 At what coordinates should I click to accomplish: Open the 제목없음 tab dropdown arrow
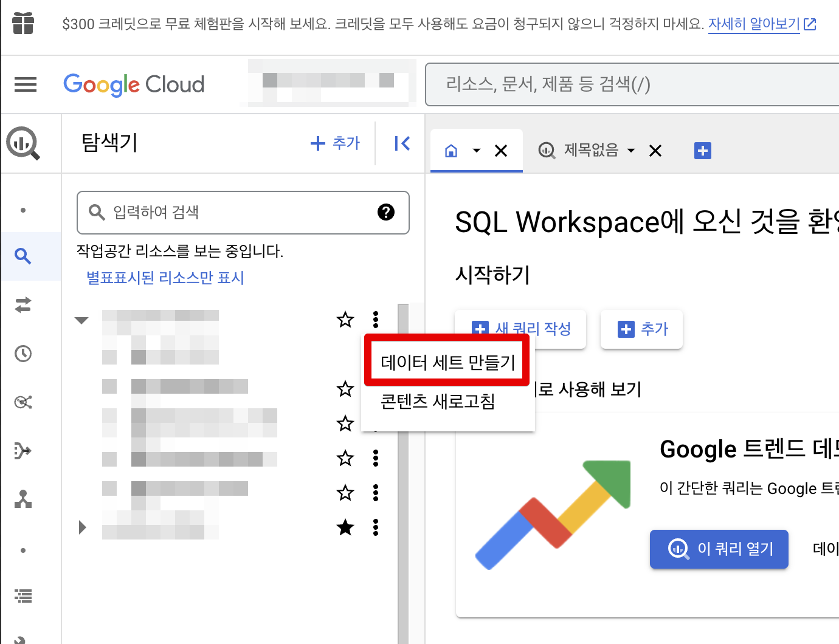pos(631,150)
